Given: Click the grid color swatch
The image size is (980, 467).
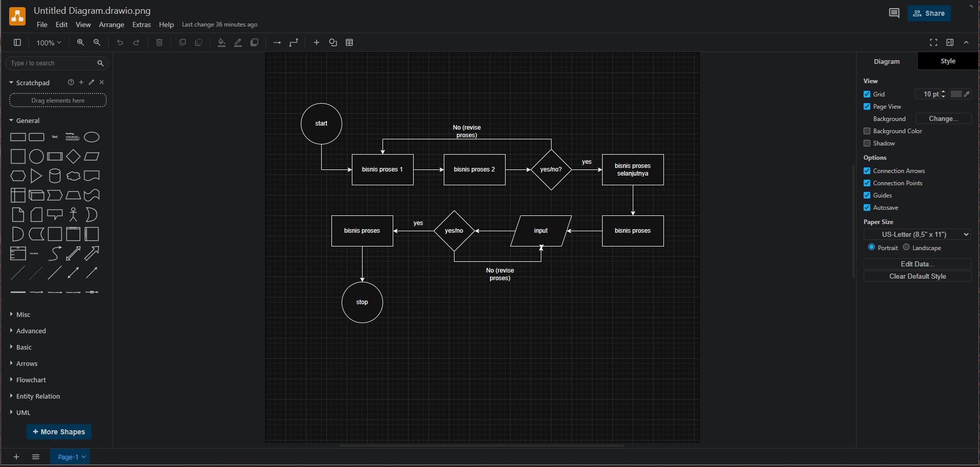Looking at the screenshot, I should pos(960,94).
